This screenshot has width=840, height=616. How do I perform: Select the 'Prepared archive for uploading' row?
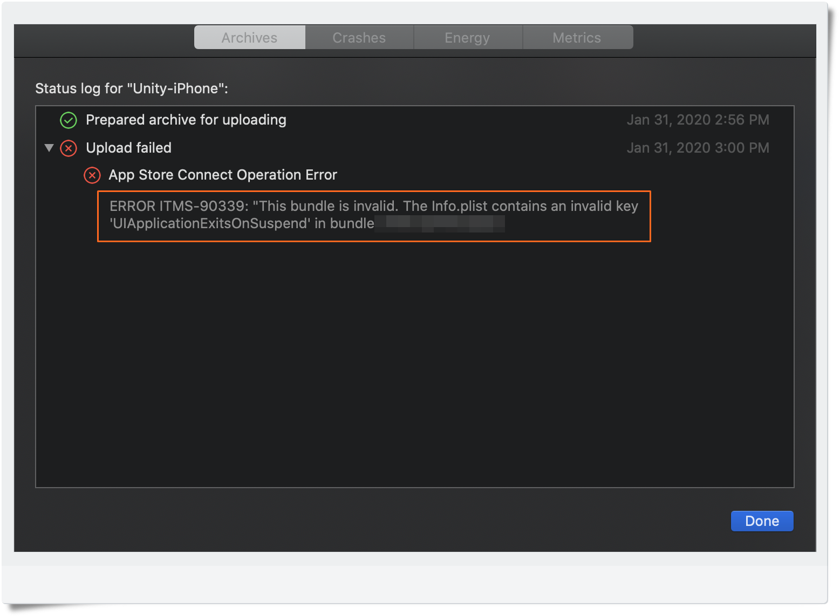click(x=414, y=120)
